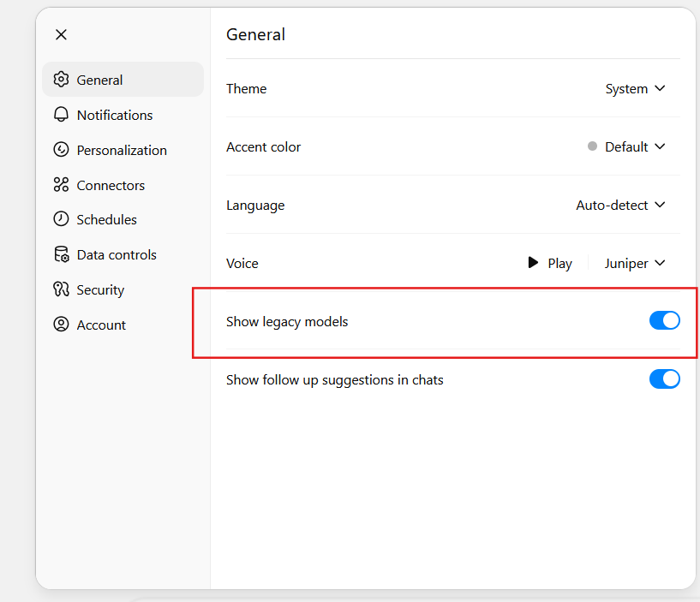Click the Schedules clock icon
This screenshot has width=700, height=602.
[x=61, y=219]
